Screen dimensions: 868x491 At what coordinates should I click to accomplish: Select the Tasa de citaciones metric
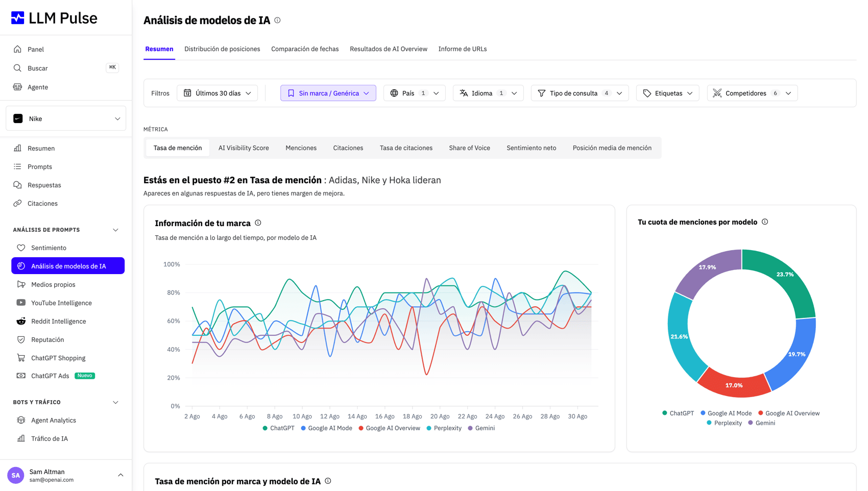pos(406,148)
